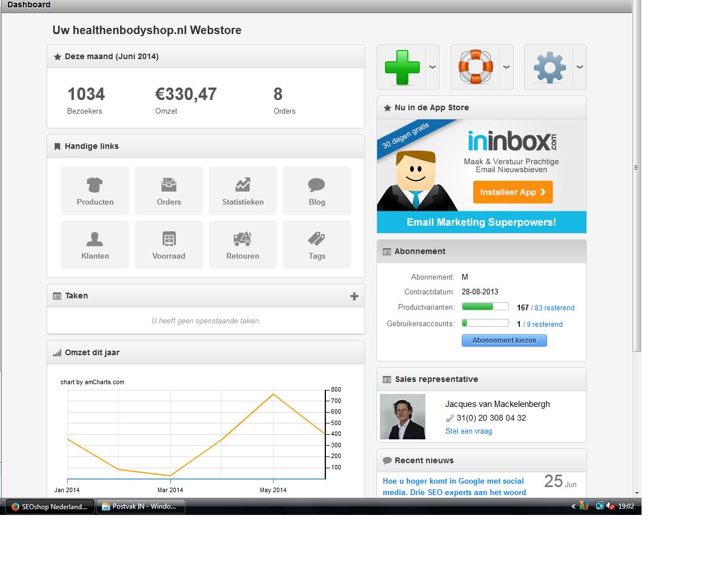Open the Voorraad shortcut tile
728x582 pixels.
(169, 244)
